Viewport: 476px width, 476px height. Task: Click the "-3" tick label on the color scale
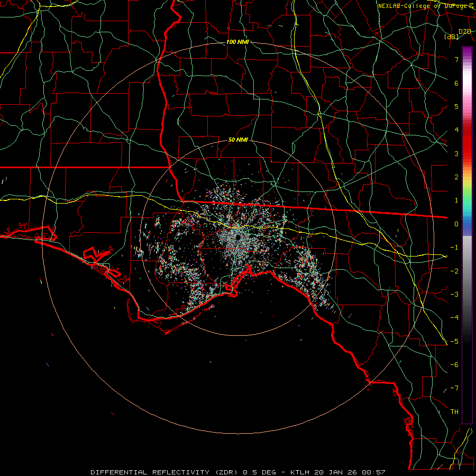pos(454,295)
